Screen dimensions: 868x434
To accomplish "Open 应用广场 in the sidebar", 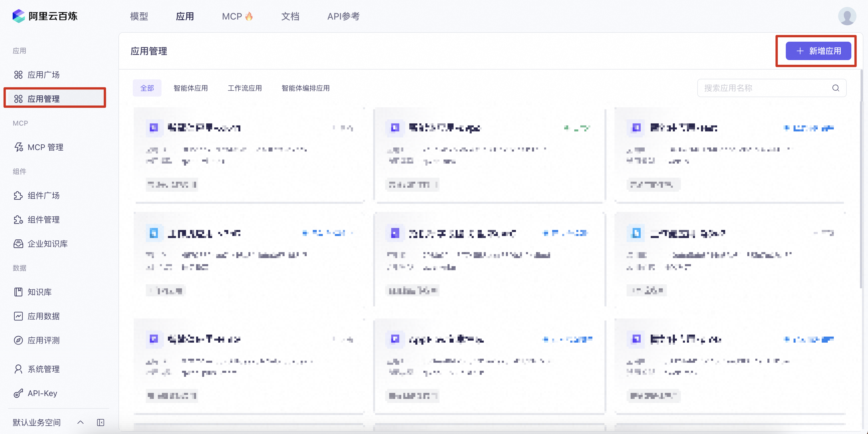I will point(43,74).
